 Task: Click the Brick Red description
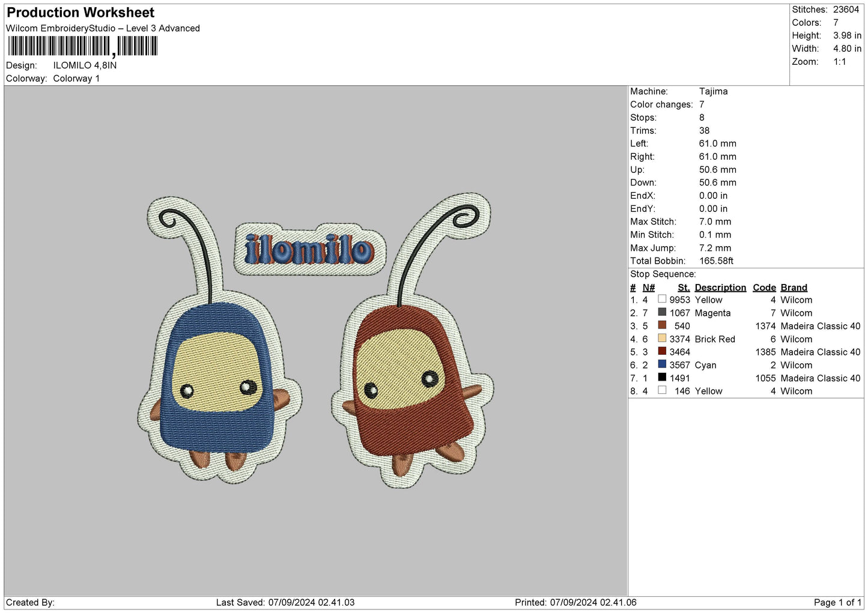(x=715, y=339)
